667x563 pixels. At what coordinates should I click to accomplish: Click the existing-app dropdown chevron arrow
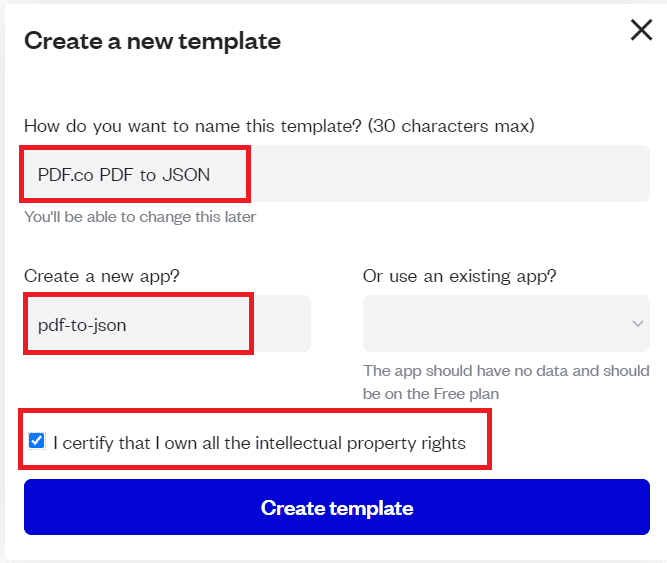coord(638,324)
